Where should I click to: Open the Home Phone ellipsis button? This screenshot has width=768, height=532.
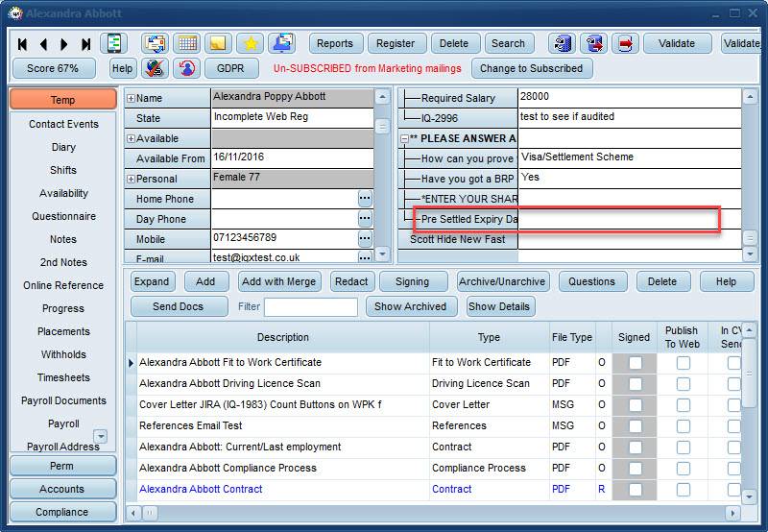tap(365, 199)
